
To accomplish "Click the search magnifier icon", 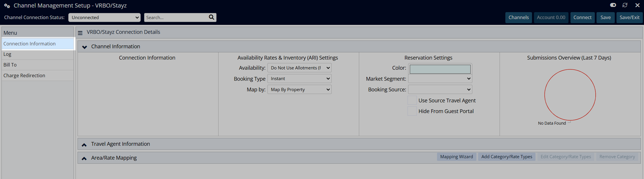I will tap(212, 17).
